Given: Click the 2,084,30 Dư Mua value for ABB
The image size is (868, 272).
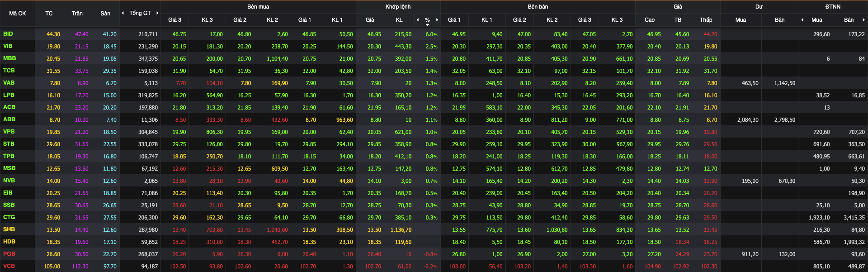Looking at the screenshot, I should (748, 120).
